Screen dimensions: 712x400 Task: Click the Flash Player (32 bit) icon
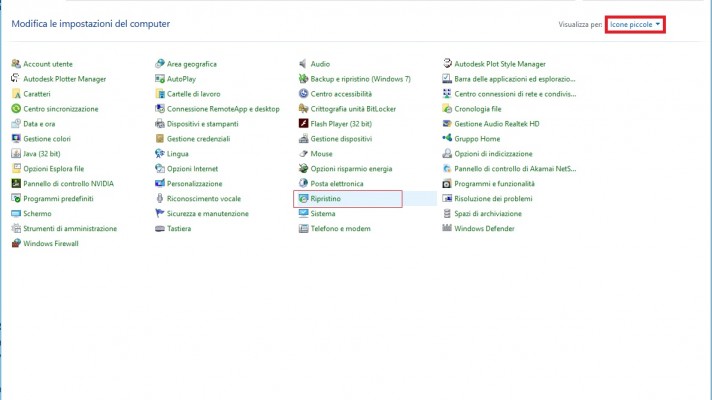point(303,124)
